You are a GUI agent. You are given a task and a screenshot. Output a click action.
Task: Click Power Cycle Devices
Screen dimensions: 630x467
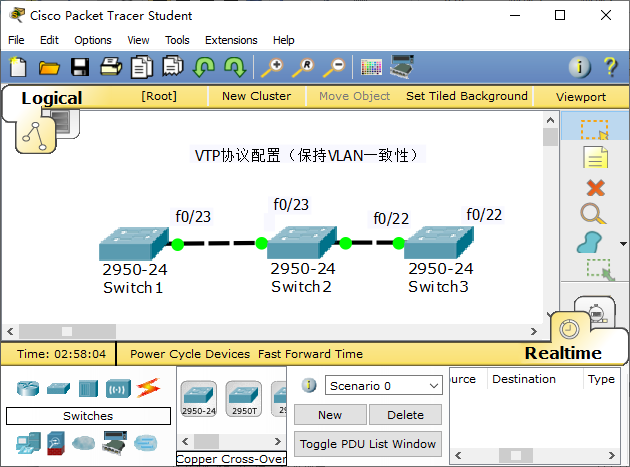[190, 354]
